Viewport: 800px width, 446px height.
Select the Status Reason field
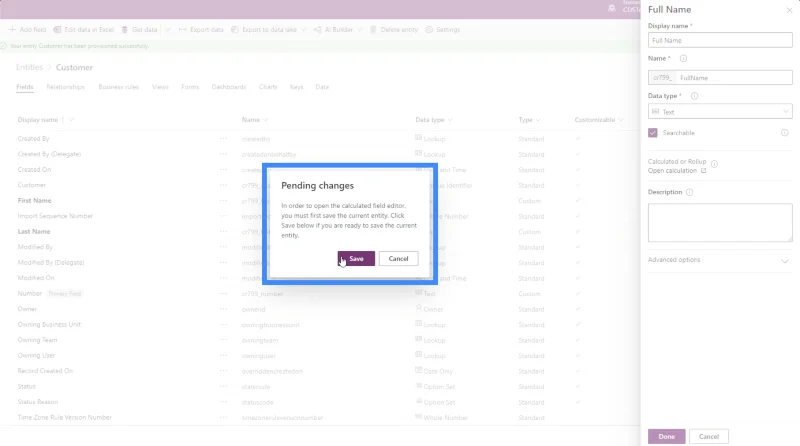point(38,402)
